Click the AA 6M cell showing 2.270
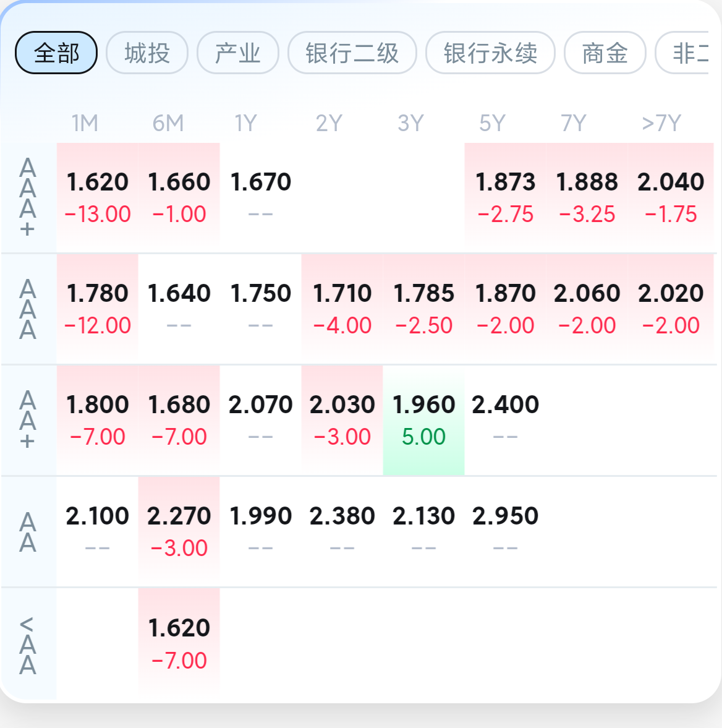Image resolution: width=722 pixels, height=728 pixels. (x=179, y=531)
